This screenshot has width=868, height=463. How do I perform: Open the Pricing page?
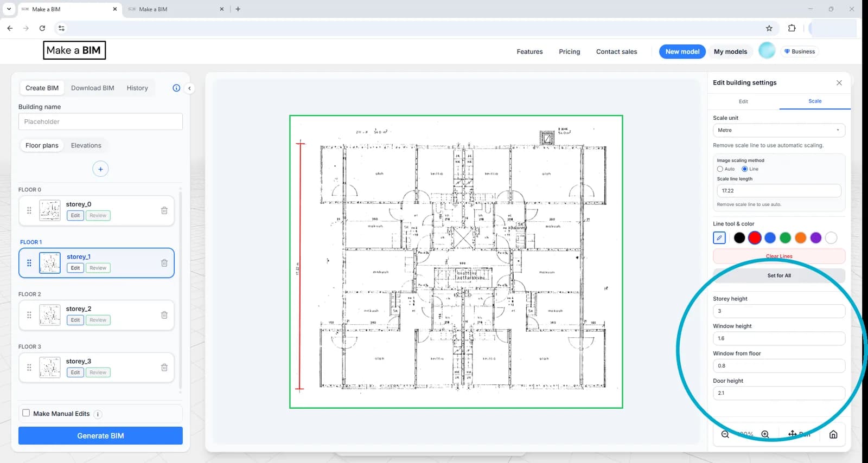pos(569,52)
